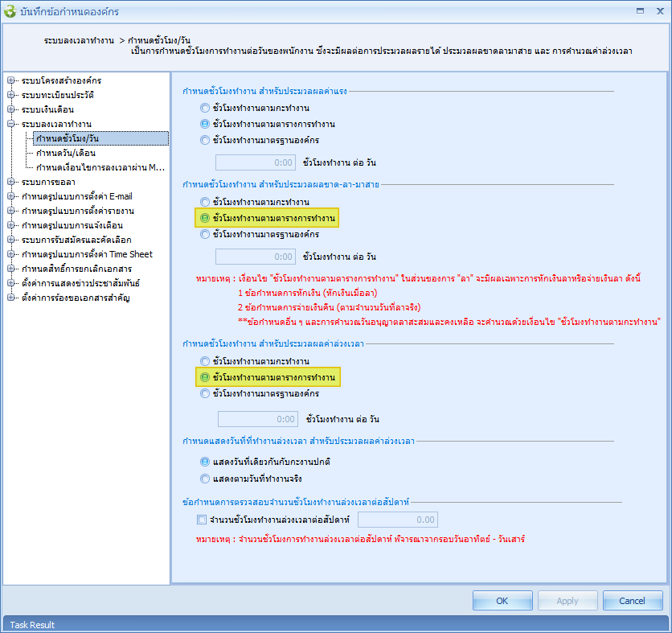
Task: Open the กำหนดวัน/เดือน tree item
Action: coord(66,153)
